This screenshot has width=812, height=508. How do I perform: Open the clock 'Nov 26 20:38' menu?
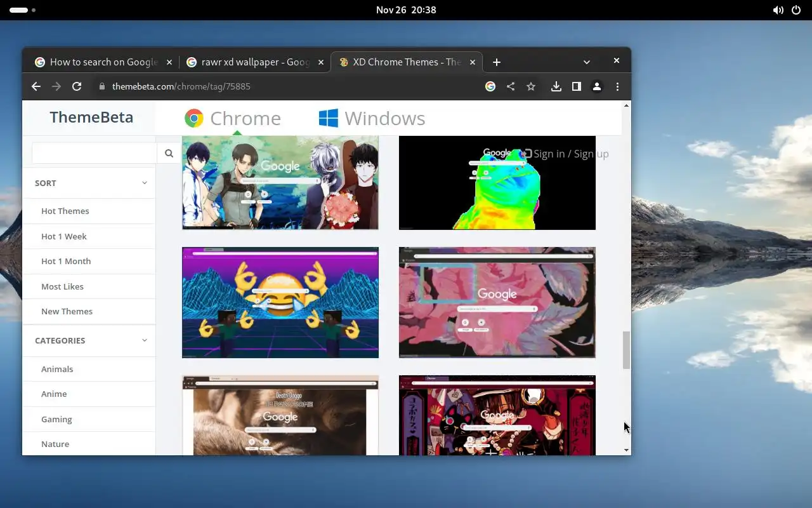click(406, 10)
